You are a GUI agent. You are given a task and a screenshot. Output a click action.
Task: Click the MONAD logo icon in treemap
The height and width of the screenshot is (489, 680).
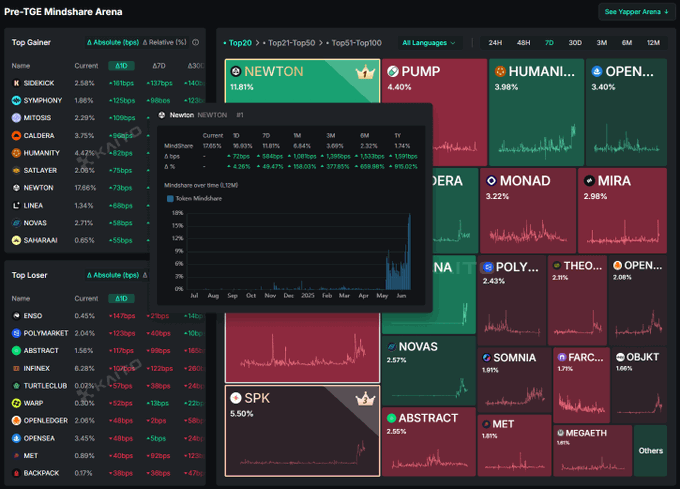tap(491, 181)
